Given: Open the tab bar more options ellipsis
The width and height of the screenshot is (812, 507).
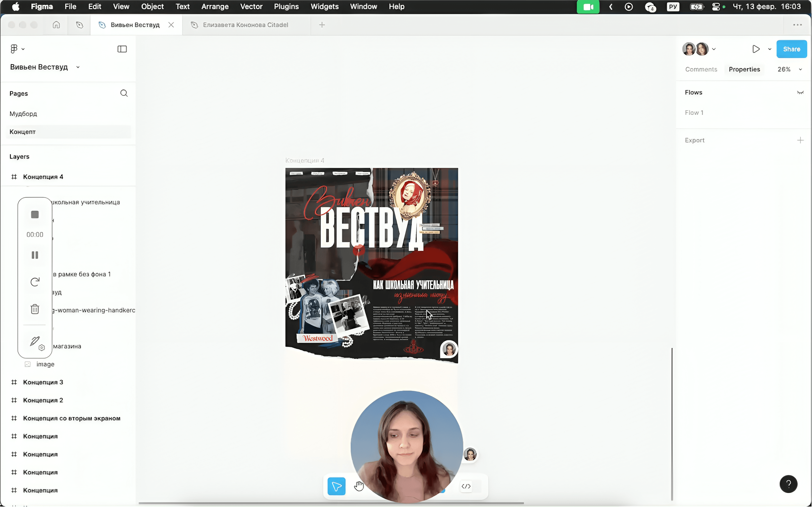Looking at the screenshot, I should (797, 25).
